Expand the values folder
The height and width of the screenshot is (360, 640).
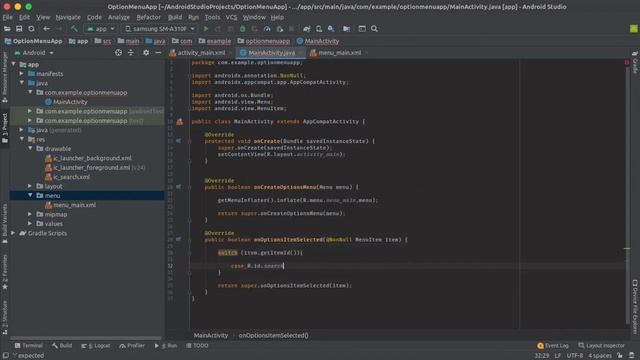click(x=30, y=224)
